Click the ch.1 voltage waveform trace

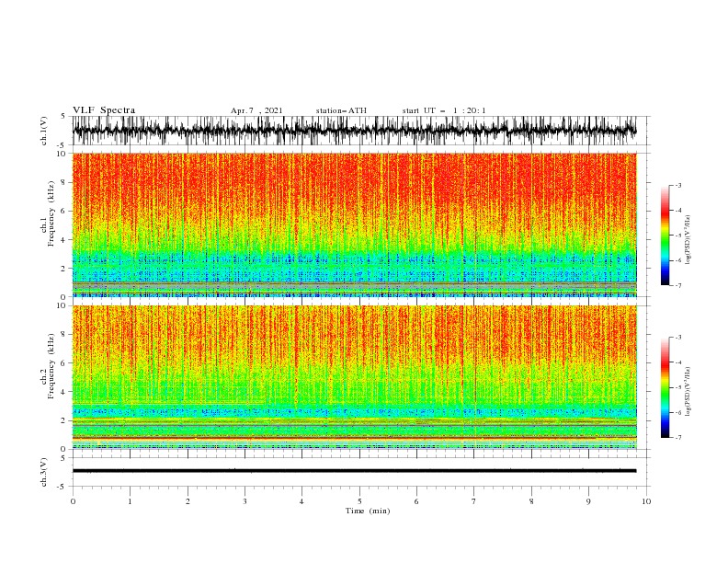[x=354, y=130]
